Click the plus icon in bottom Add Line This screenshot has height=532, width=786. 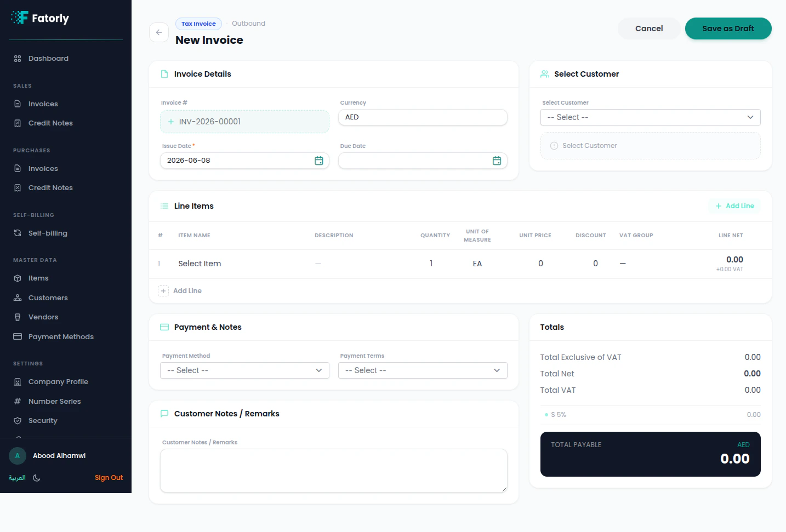tap(163, 291)
